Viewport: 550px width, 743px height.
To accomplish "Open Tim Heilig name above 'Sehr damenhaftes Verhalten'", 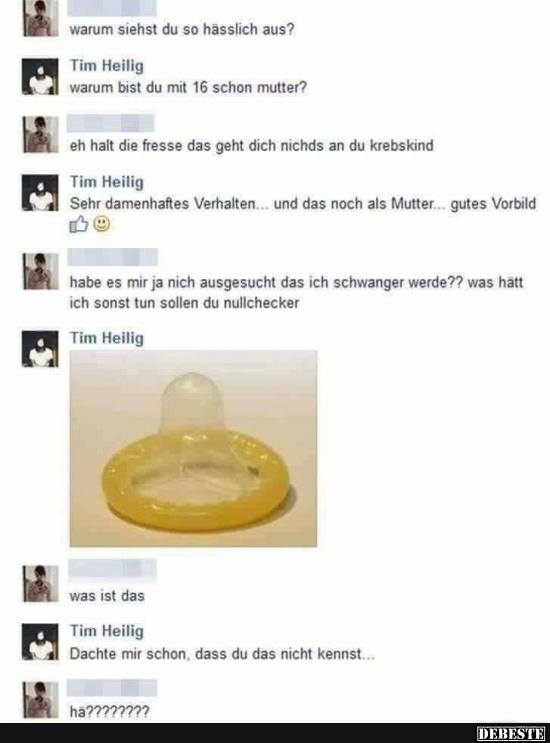I will click(107, 181).
